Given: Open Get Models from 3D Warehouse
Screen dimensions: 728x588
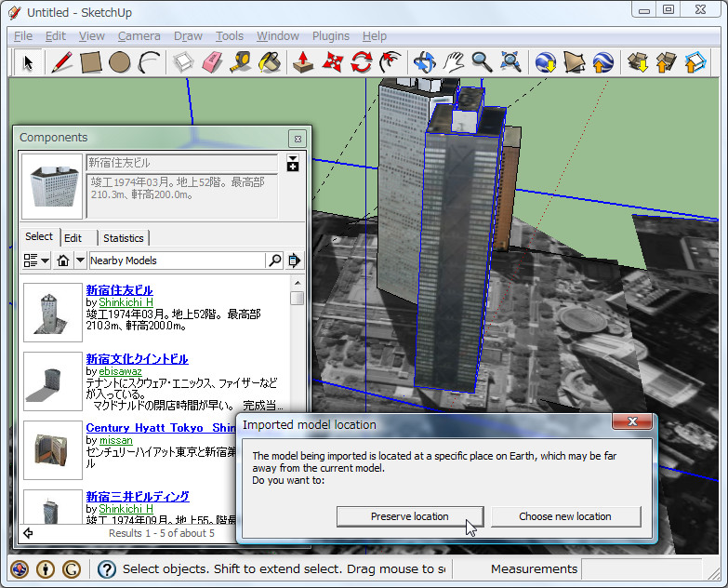Looking at the screenshot, I should pos(638,62).
